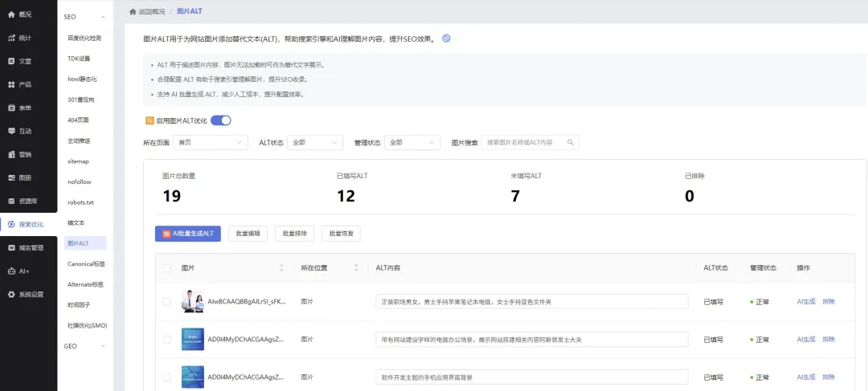Edit ALT field reading 软件开发主题的手机应用界面背景
868x391 pixels.
coord(531,377)
